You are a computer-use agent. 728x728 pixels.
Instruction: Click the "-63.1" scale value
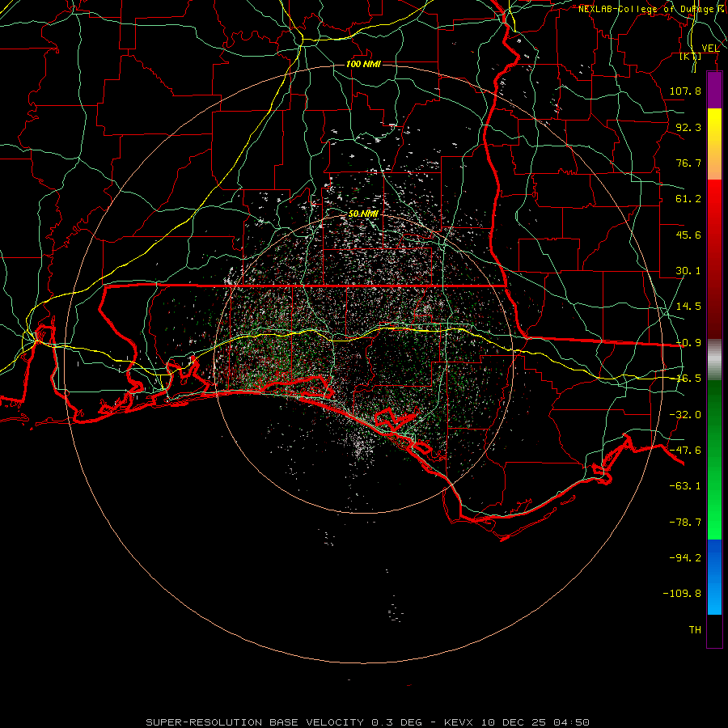pyautogui.click(x=685, y=486)
